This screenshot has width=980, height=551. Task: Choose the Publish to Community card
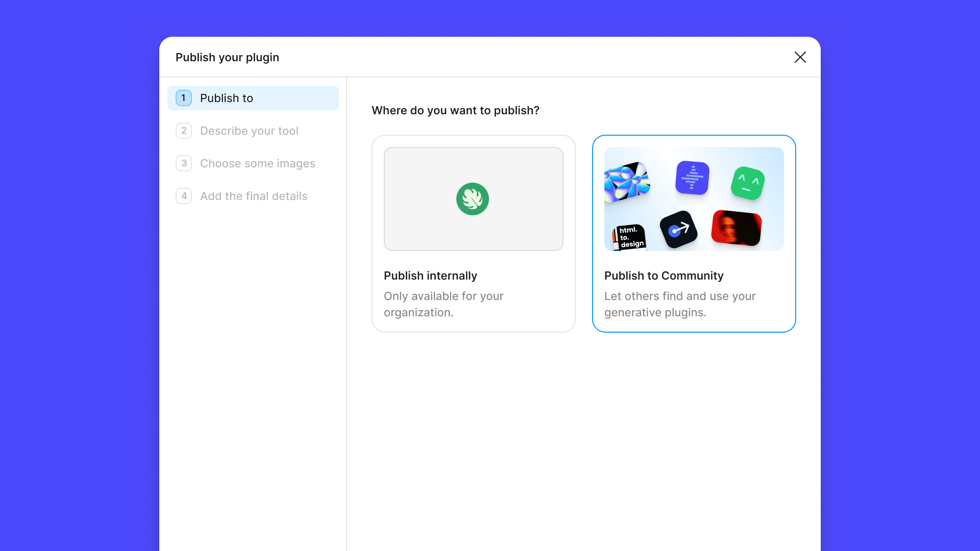tap(694, 234)
